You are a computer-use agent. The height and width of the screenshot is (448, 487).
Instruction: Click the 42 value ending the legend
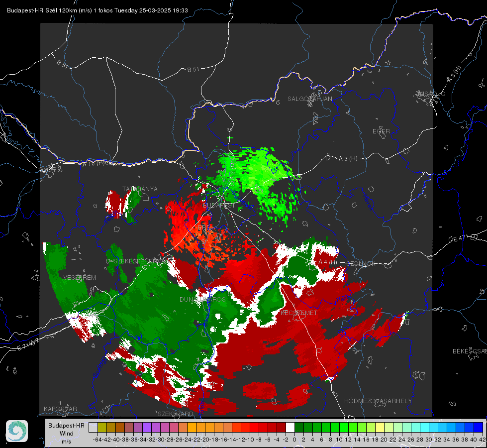point(483,440)
